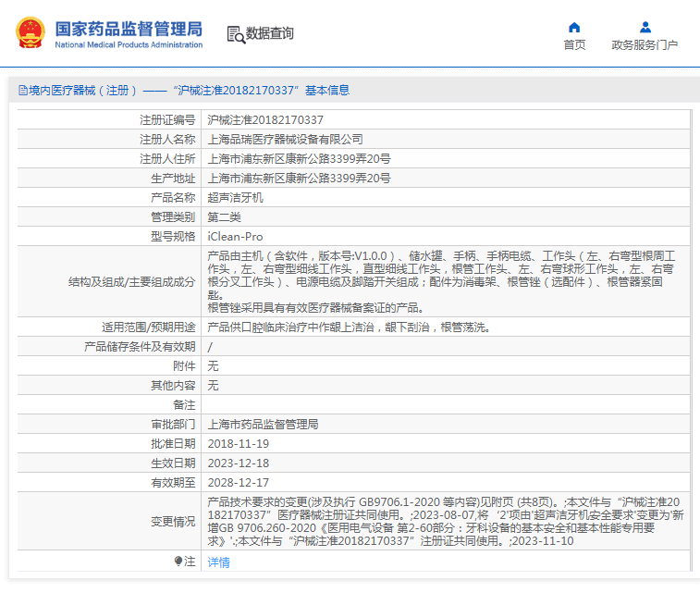Viewport: 700px width, 593px height.
Task: Select approval date 2018-11-19
Action: 238,444
